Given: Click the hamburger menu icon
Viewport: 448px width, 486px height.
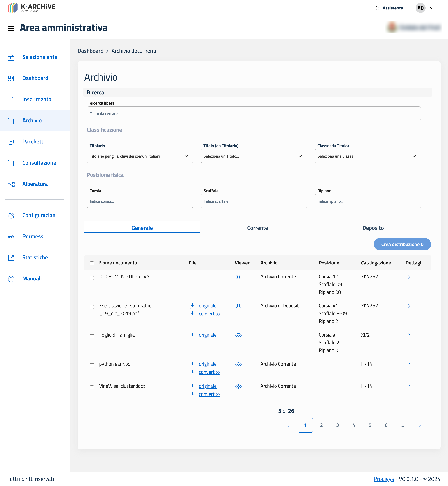Looking at the screenshot, I should (x=11, y=28).
